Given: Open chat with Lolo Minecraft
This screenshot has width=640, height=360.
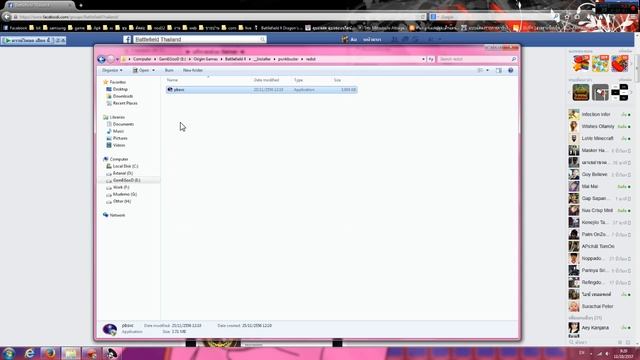Looking at the screenshot, I should pyautogui.click(x=600, y=138).
